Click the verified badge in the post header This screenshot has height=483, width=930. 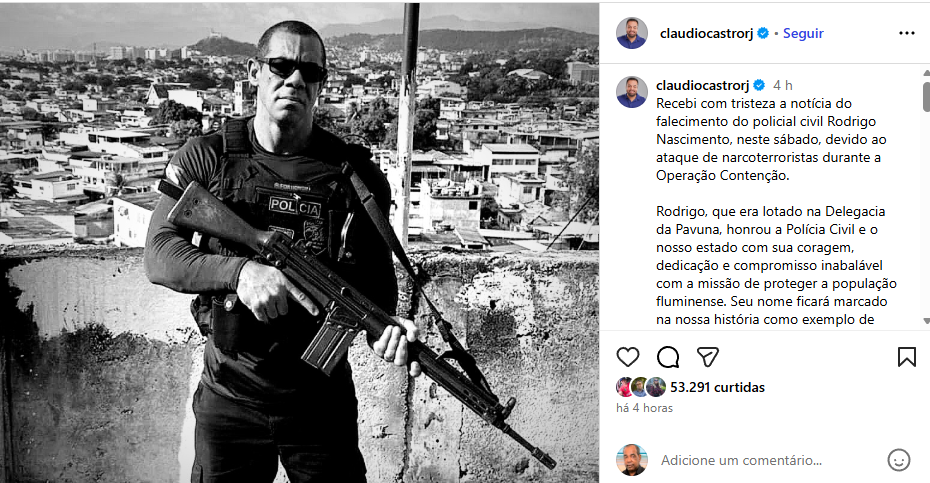[763, 33]
